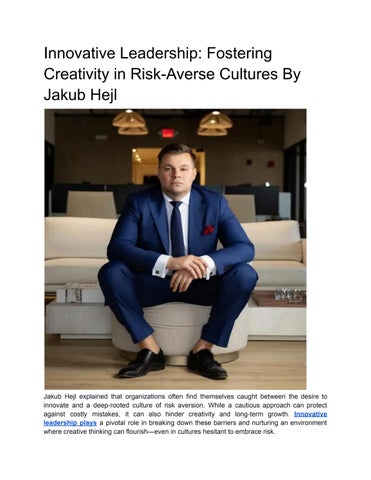
Task: Click the red exit sign in photo
Action: pos(167,133)
